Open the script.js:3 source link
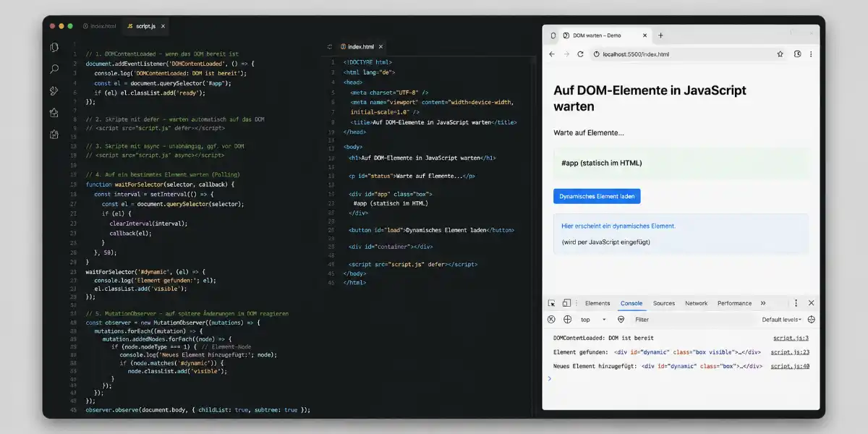Viewport: 868px width, 434px height. click(x=791, y=338)
